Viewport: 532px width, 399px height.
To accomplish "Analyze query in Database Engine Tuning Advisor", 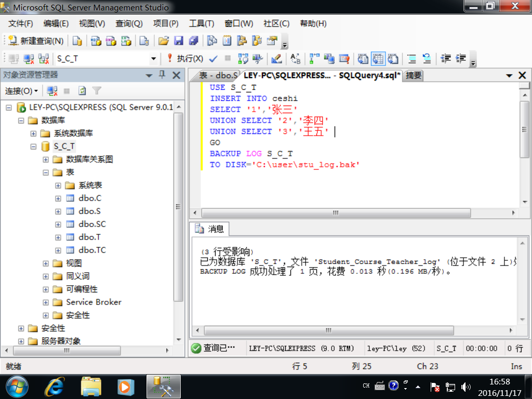I will pyautogui.click(x=258, y=59).
